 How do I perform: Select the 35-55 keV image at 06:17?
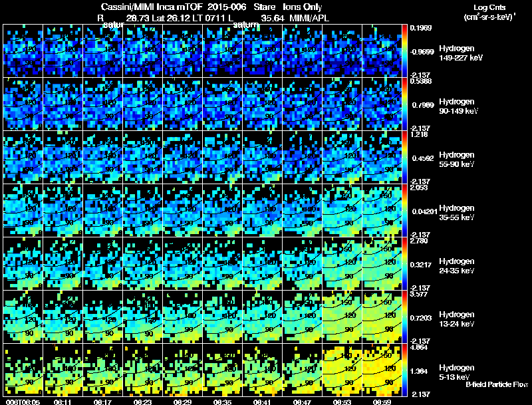(x=102, y=211)
